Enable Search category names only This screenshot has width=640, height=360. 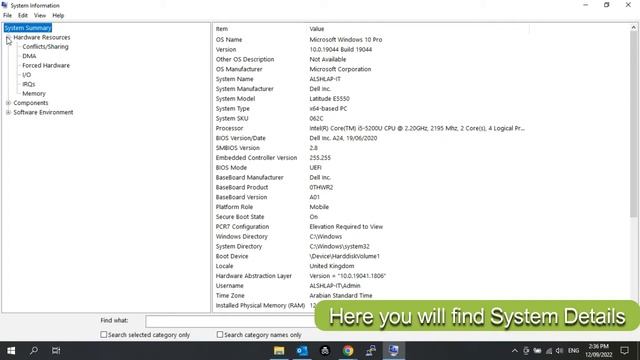pos(220,335)
